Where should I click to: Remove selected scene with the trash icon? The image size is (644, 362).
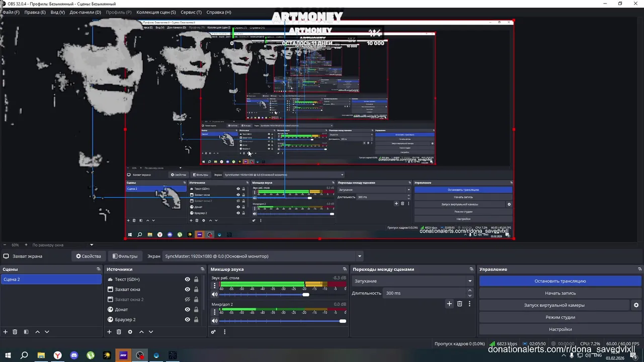pos(15,332)
